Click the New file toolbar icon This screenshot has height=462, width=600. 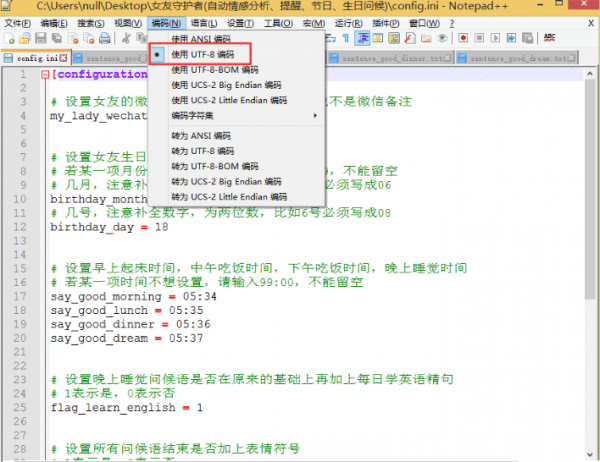coord(9,38)
